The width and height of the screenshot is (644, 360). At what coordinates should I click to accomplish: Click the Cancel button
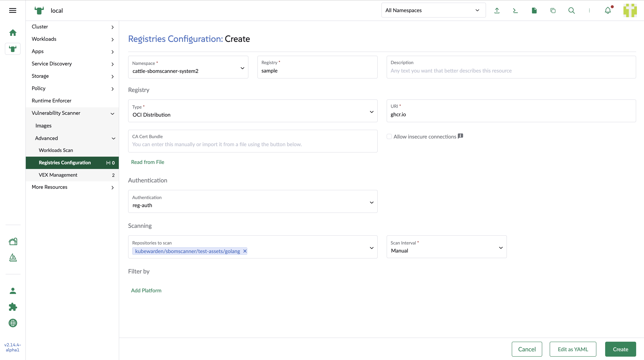(527, 349)
